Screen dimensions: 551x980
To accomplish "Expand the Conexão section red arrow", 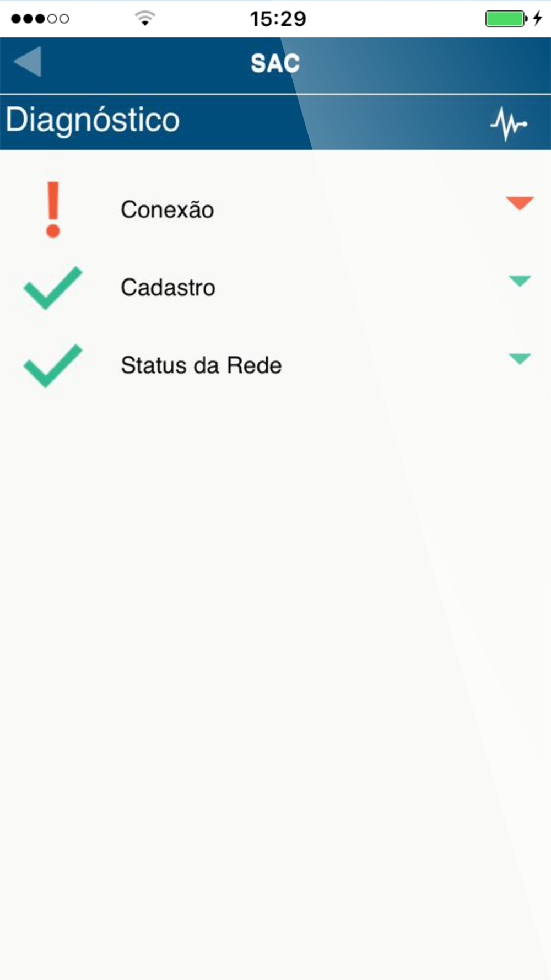I will 520,203.
